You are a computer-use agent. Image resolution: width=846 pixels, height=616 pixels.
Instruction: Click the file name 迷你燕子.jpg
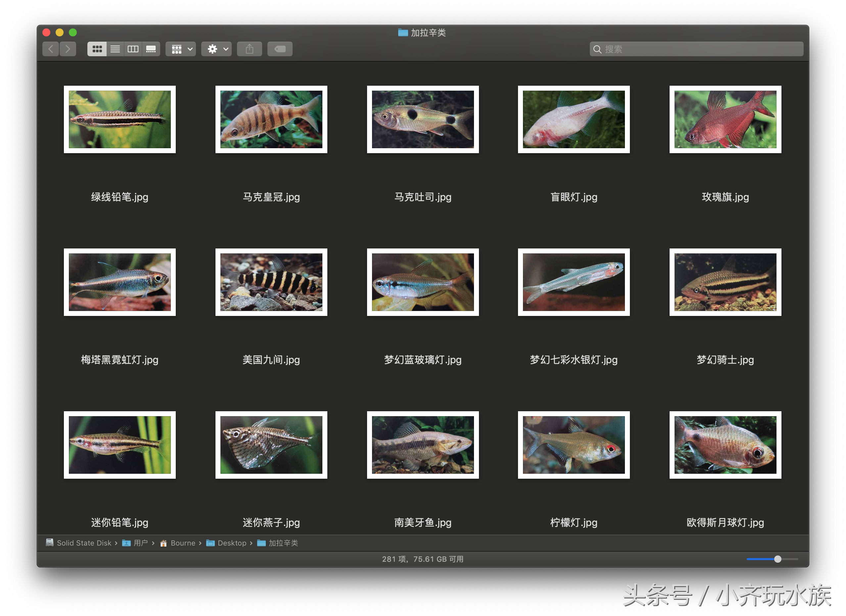click(x=271, y=522)
